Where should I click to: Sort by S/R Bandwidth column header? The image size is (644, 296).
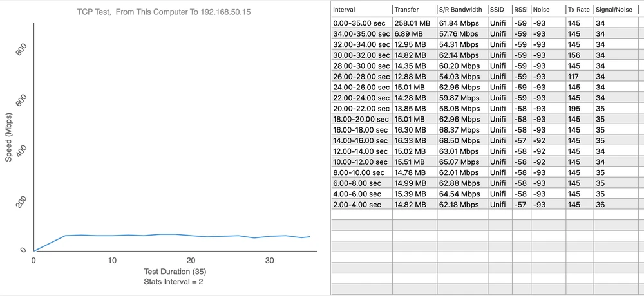pyautogui.click(x=462, y=10)
